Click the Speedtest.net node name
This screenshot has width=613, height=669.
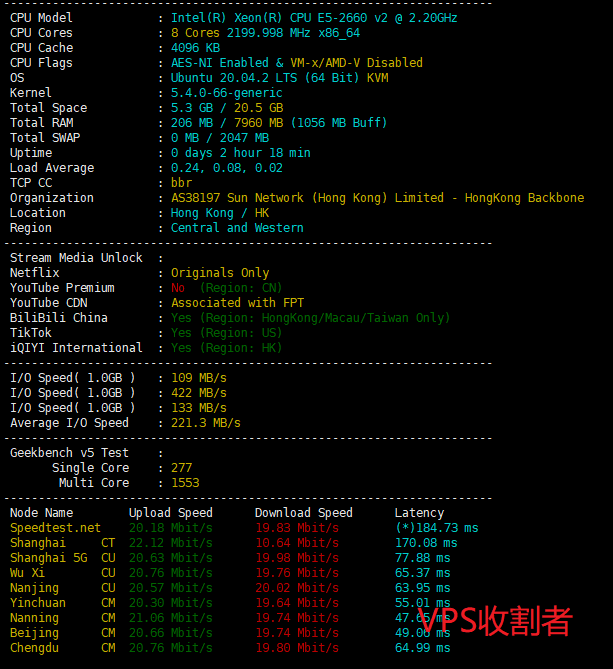click(55, 528)
